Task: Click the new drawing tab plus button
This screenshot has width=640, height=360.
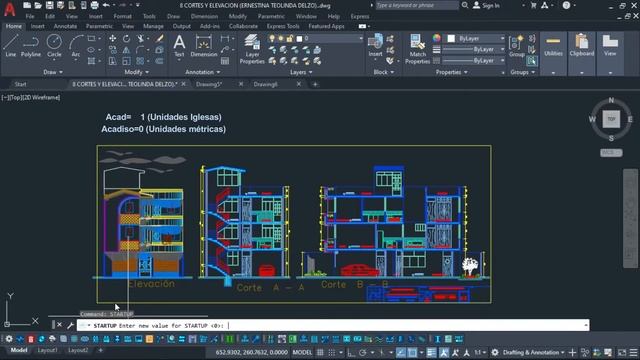Action: coord(315,84)
